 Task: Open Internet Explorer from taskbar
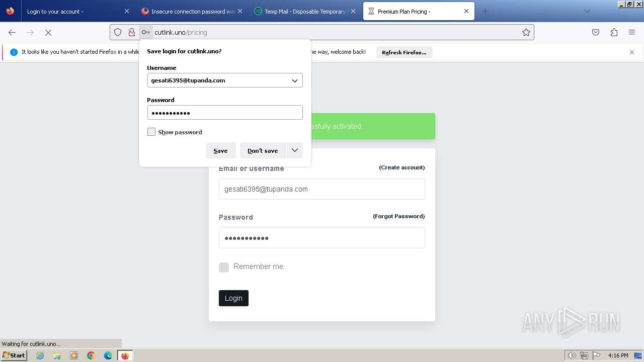tap(40, 355)
